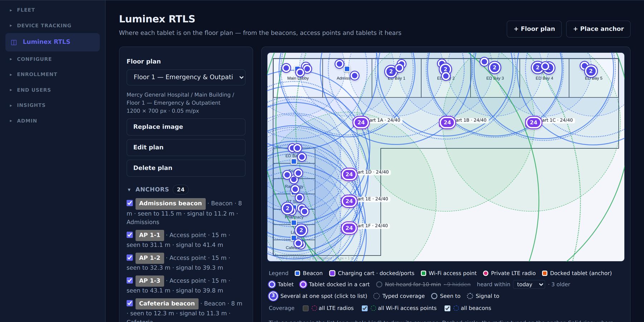Click the 'AP 1-2' anchor name tag
The width and height of the screenshot is (644, 322).
(150, 258)
